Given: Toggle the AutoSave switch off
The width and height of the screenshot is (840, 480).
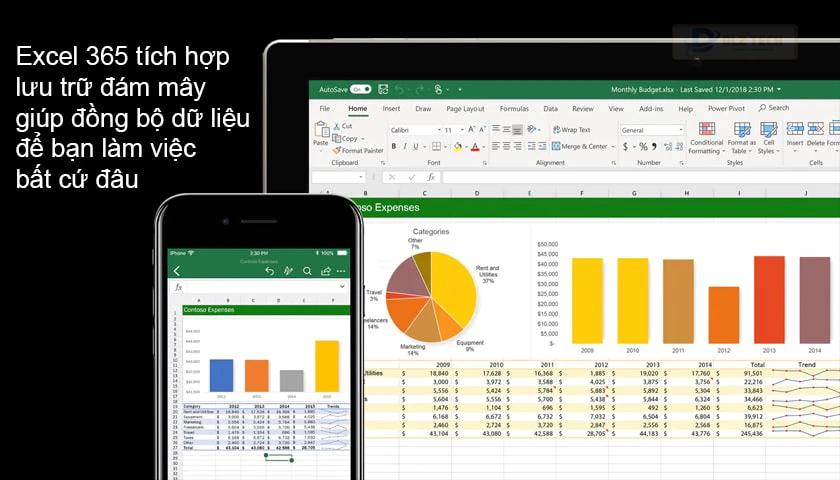Looking at the screenshot, I should (361, 89).
